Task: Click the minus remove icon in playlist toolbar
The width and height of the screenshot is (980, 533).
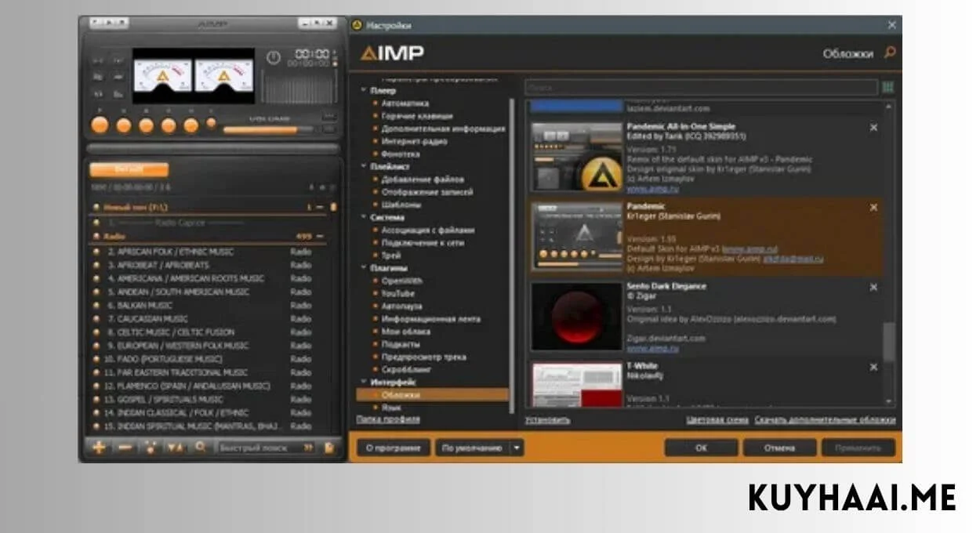Action: 125,448
